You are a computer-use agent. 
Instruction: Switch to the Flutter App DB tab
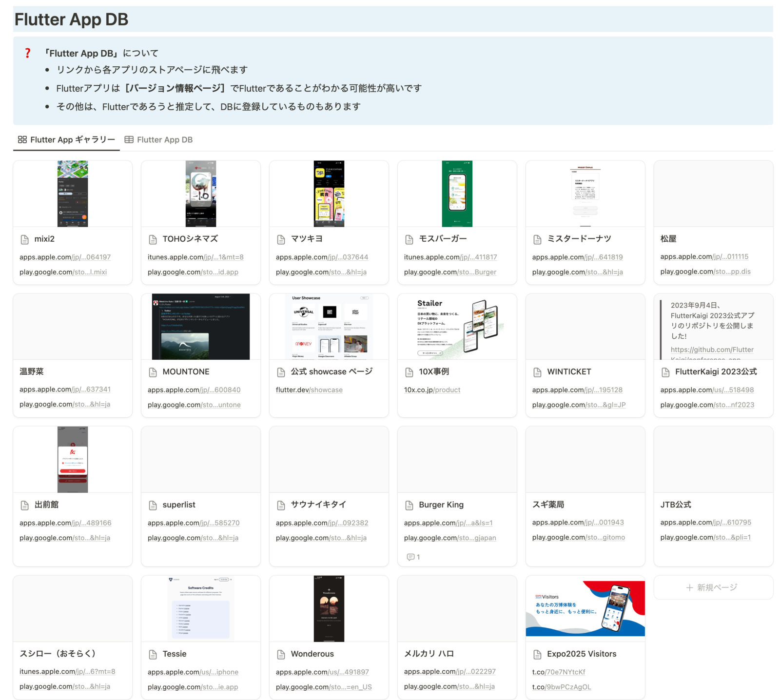tap(164, 139)
